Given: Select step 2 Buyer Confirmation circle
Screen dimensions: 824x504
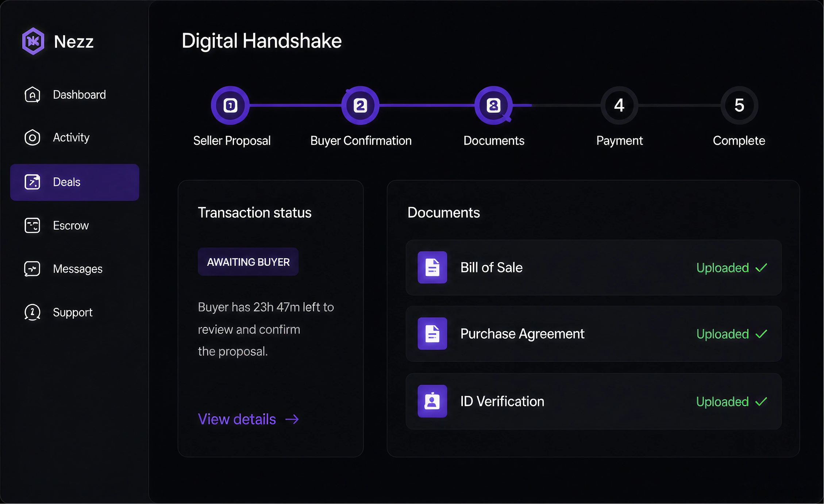Looking at the screenshot, I should click(360, 105).
